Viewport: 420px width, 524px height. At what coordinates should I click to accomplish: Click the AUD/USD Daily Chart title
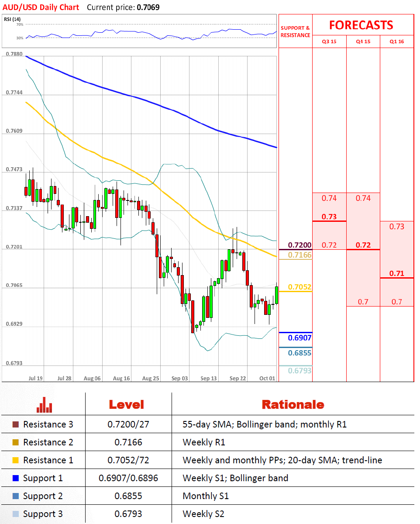click(x=41, y=7)
